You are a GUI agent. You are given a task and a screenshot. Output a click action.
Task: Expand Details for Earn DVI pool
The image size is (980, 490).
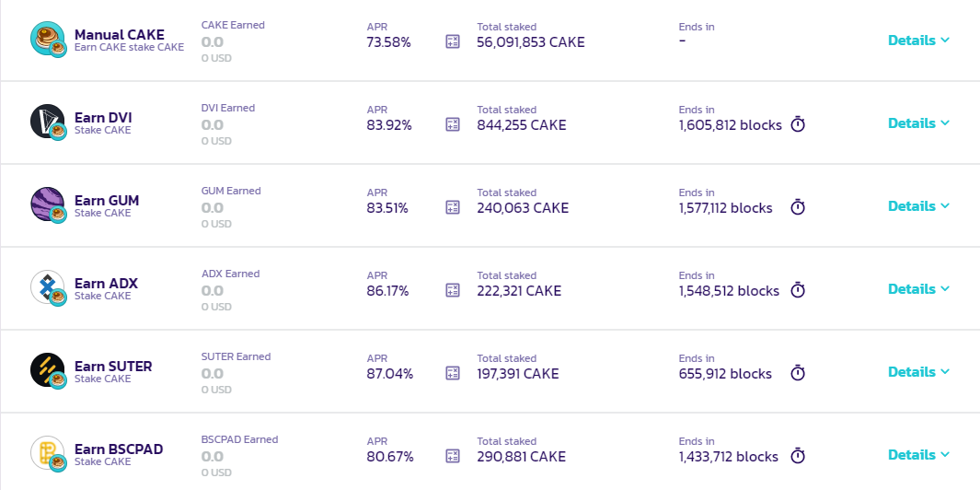click(918, 123)
